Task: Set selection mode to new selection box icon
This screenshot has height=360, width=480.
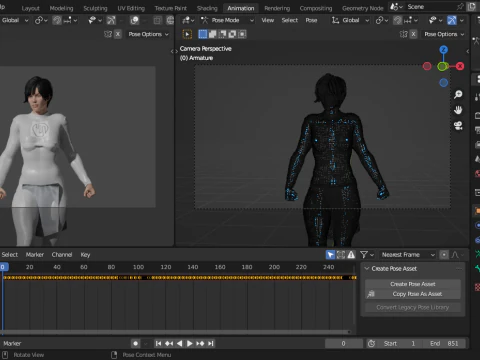Action: coord(202,34)
